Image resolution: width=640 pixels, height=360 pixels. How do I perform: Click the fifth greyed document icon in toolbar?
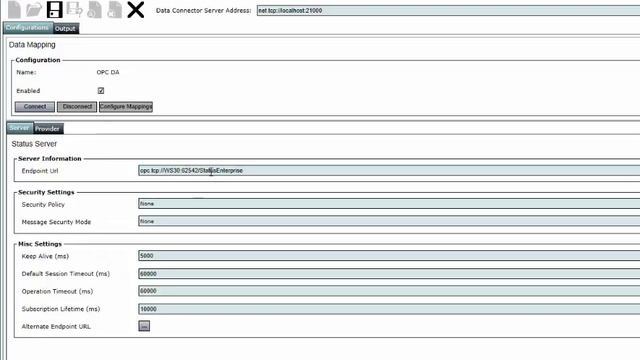[95, 9]
